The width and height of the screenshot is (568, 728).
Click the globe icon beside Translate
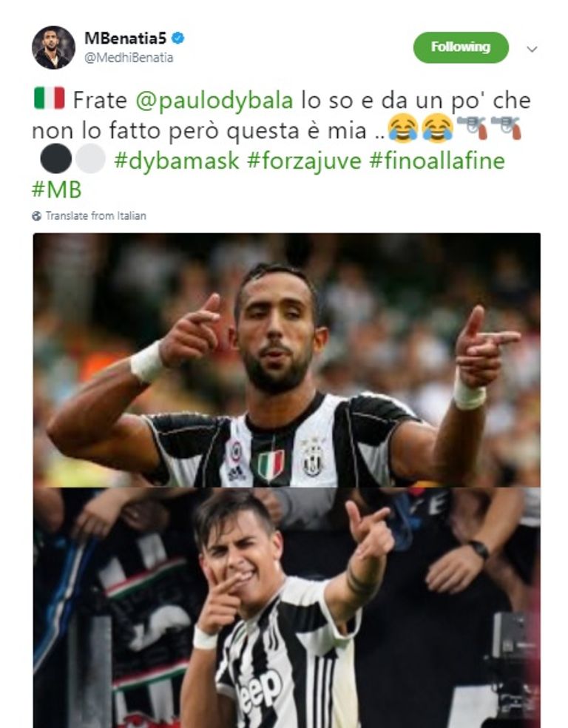37,216
